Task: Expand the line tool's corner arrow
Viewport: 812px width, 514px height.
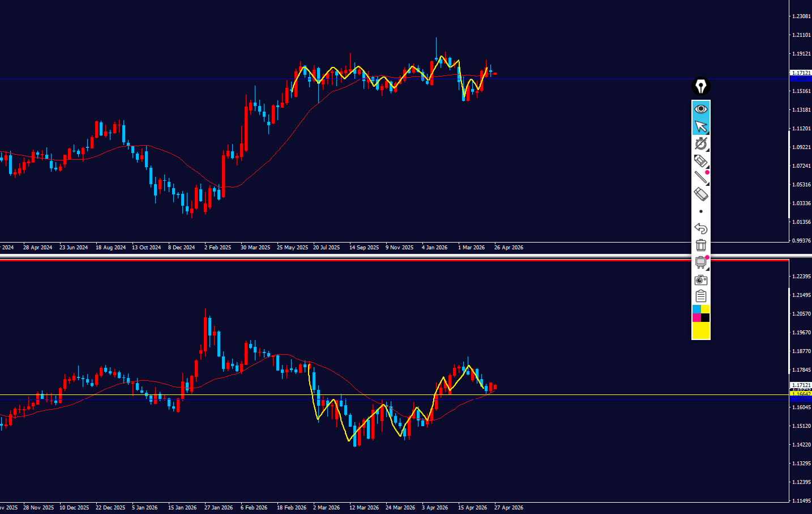Action: pyautogui.click(x=707, y=184)
